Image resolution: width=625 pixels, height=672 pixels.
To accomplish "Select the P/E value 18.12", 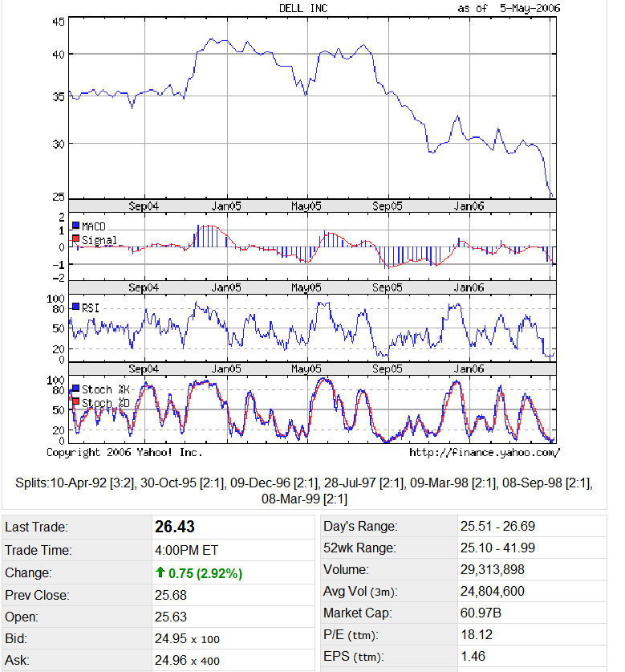I will [x=477, y=635].
